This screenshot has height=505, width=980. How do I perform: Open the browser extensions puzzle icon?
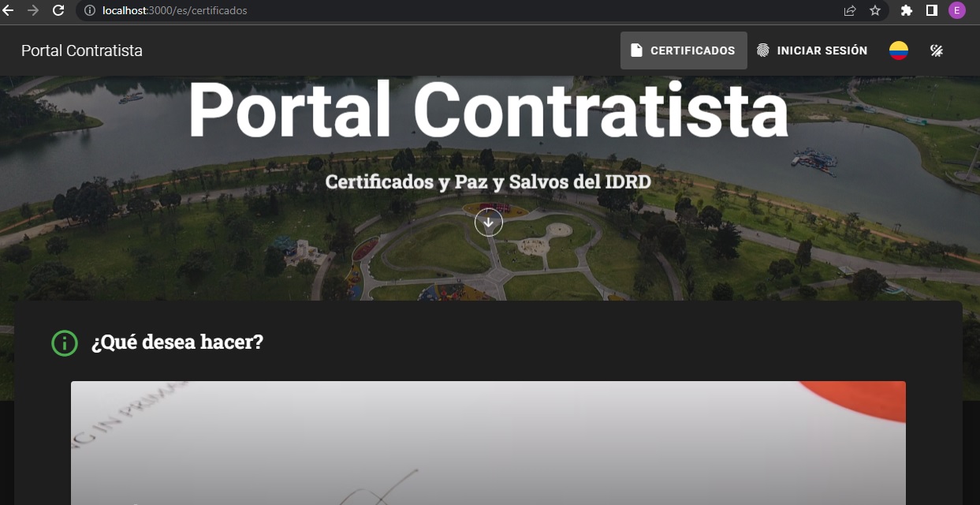click(x=907, y=10)
